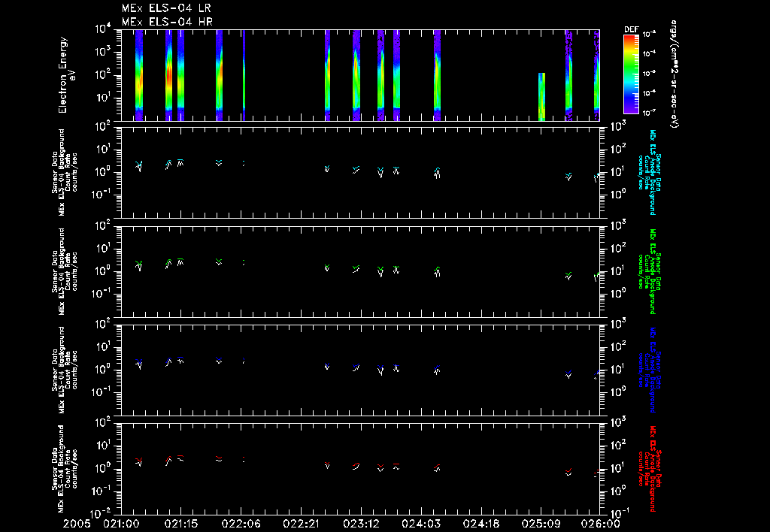Click the "025:09" time tick label
Image resolution: width=770 pixels, height=532 pixels.
pos(540,524)
